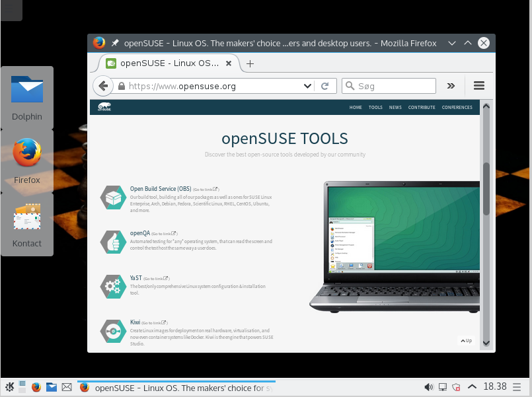
Task: Open a new tab with the plus button
Action: [250, 63]
